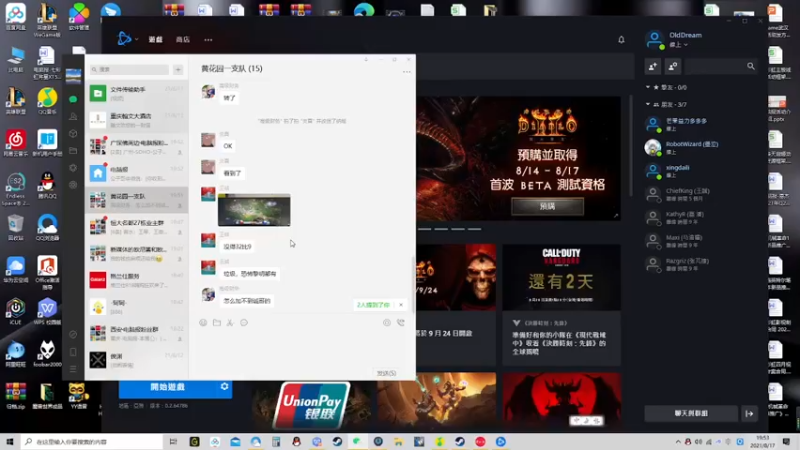800x450 pixels.
Task: Open the 西安电脑报粉丝群 conversation
Action: tap(136, 333)
